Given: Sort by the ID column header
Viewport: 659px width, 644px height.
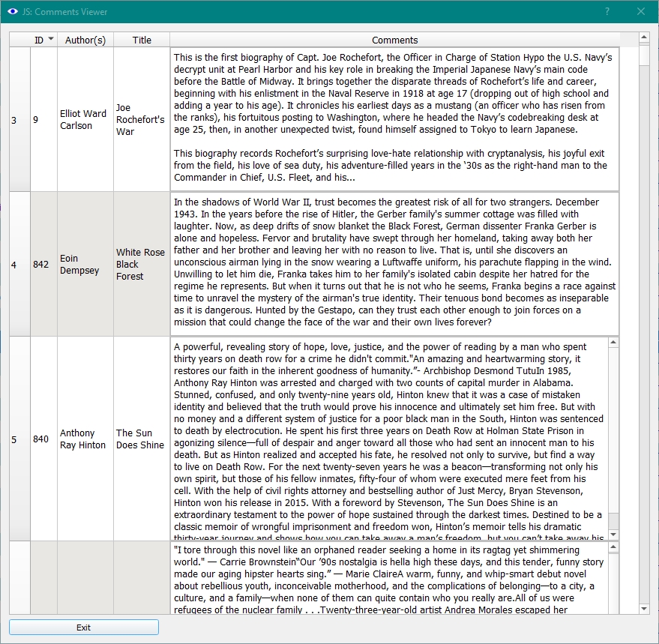Looking at the screenshot, I should (43, 40).
